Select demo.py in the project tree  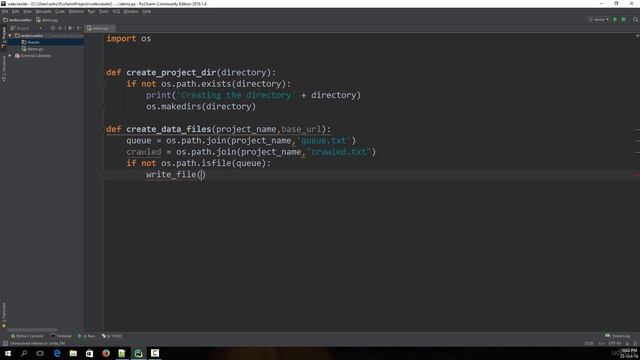[x=33, y=49]
